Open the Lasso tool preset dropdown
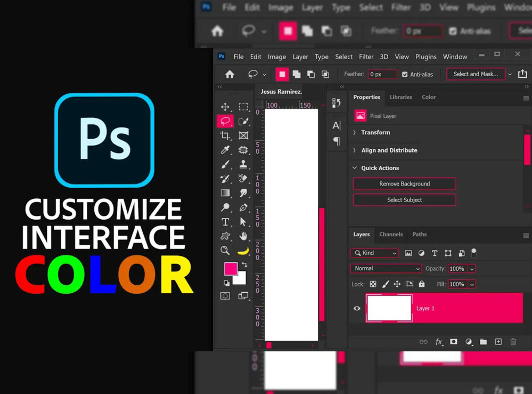Image resolution: width=532 pixels, height=394 pixels. 264,75
